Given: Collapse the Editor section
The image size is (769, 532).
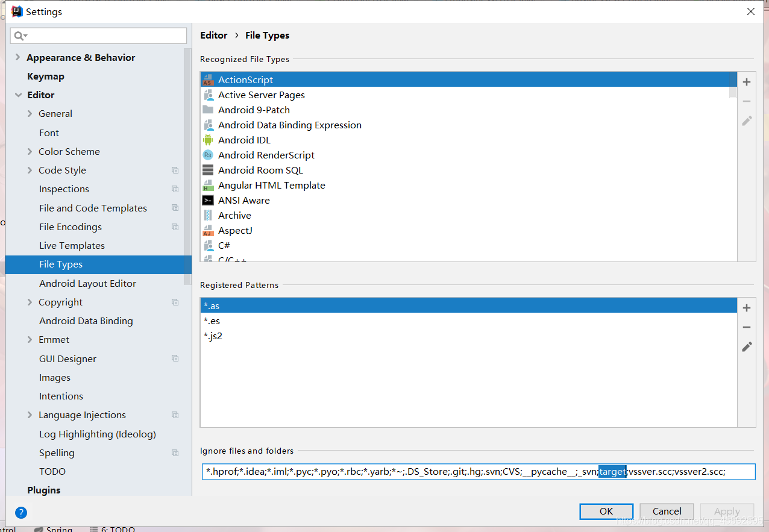Looking at the screenshot, I should 18,95.
